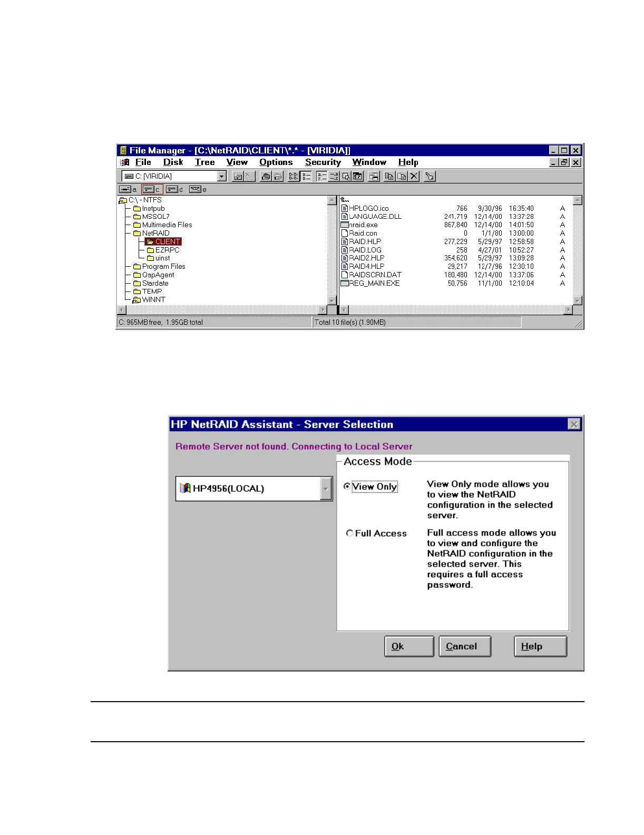Open the HP4956(LOCAL) server dropdown arrow
644x835 pixels.
(x=326, y=489)
